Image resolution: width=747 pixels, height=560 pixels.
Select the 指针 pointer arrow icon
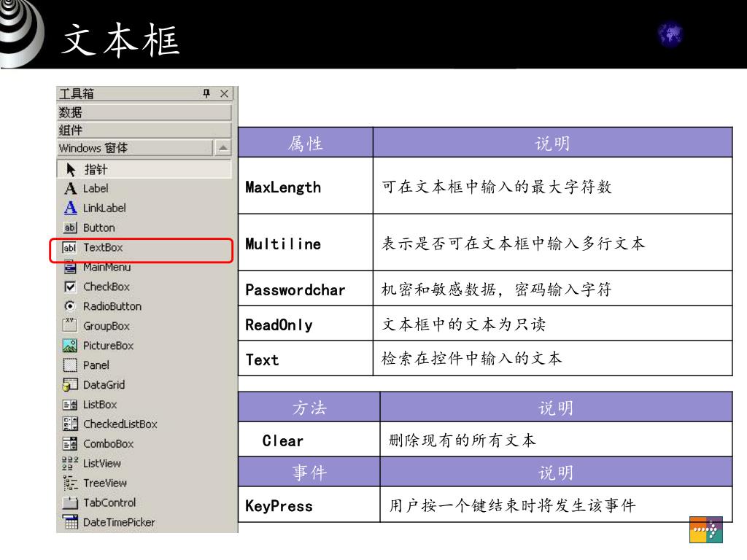[71, 169]
